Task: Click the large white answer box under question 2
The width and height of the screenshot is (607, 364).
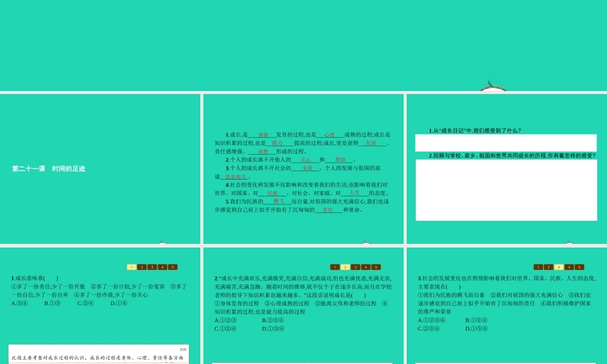Action: (x=506, y=190)
